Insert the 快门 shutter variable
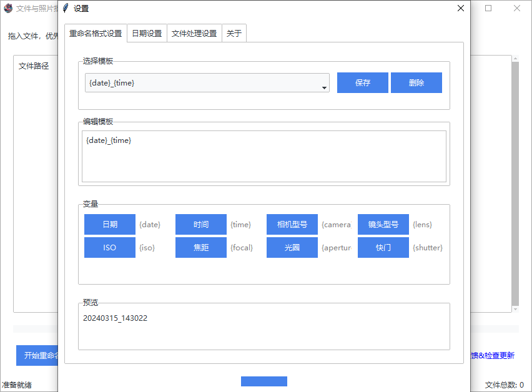The image size is (532, 392). 383,247
